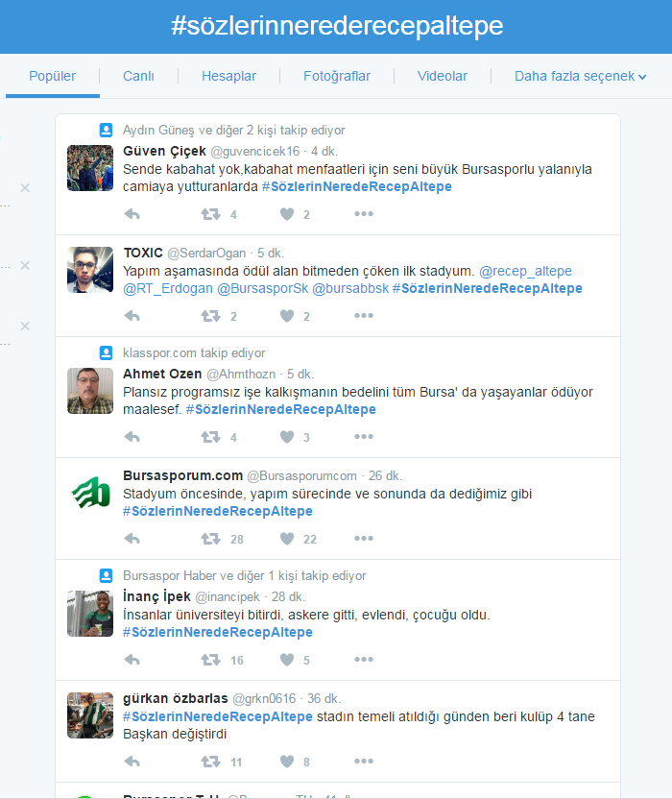
Task: Open hashtag in İnanç İpek's tweet
Action: point(218,632)
